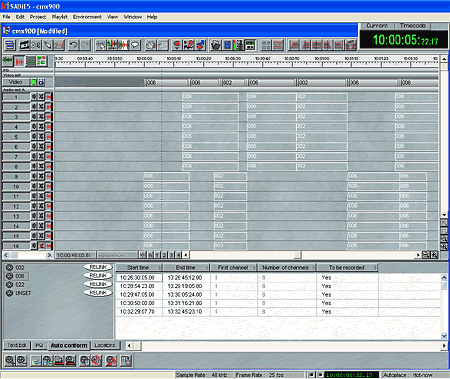Click the red circular arrows reel icon
Screen dimensions: 450x379
96,360
